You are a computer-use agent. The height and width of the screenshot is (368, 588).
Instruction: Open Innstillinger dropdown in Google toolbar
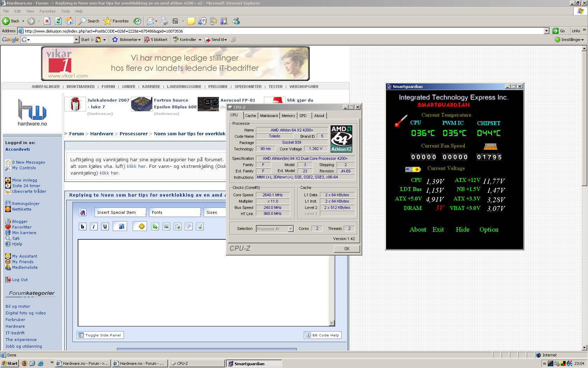(x=569, y=40)
